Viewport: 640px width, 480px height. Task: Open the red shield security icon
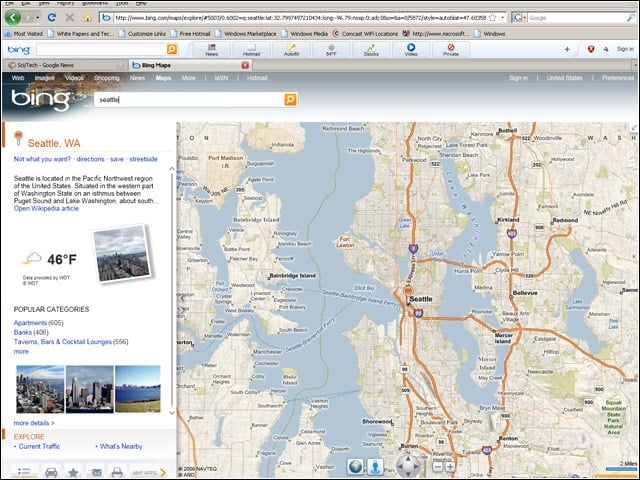[x=591, y=49]
